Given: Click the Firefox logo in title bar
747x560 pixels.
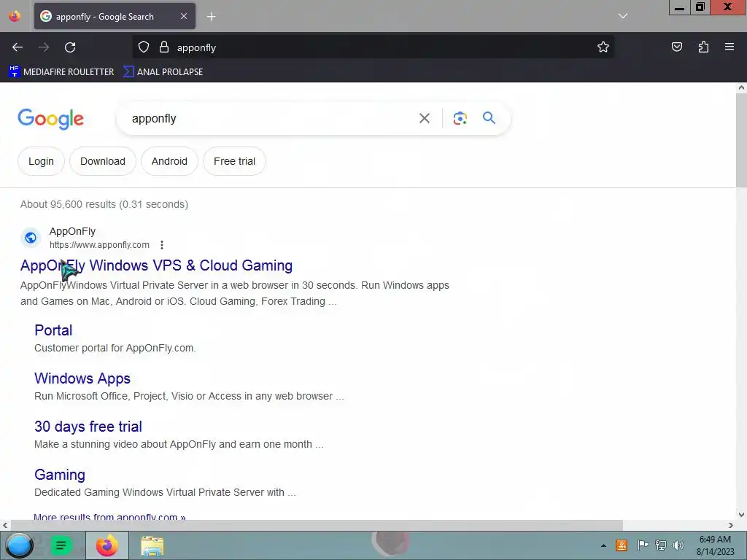Looking at the screenshot, I should coord(15,16).
